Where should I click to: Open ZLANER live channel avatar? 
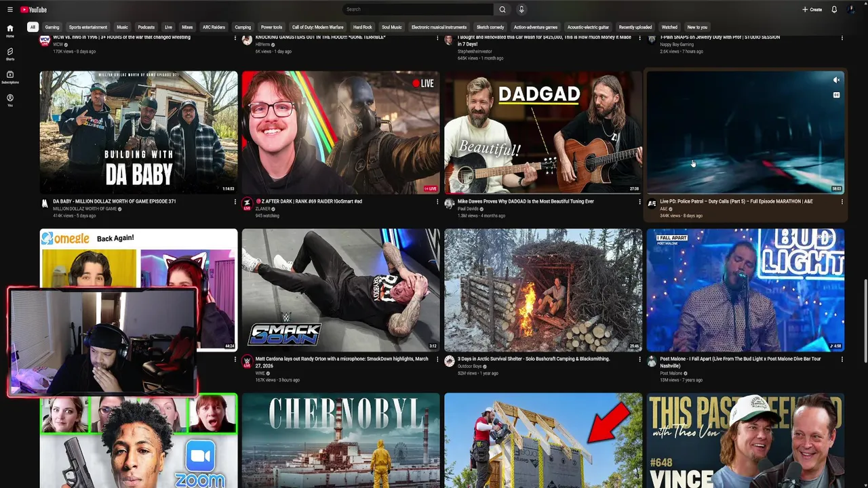click(x=247, y=203)
